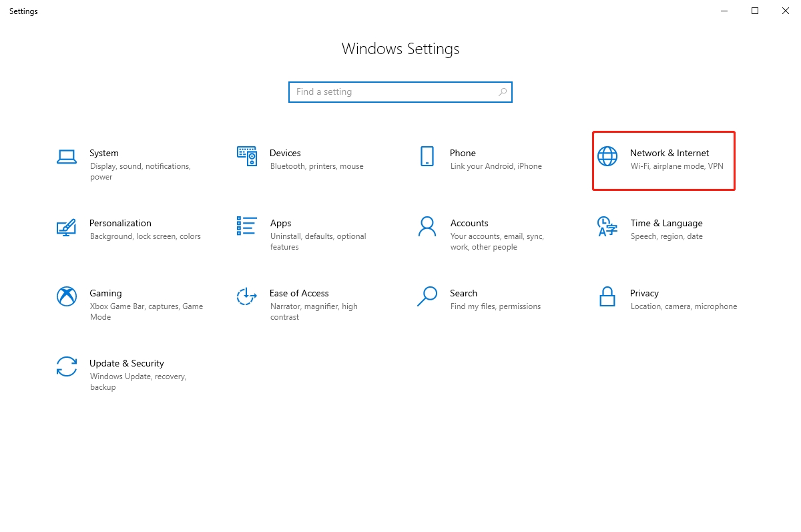The image size is (801, 532).
Task: Select the 'Ease of Access' heading text
Action: click(x=299, y=293)
